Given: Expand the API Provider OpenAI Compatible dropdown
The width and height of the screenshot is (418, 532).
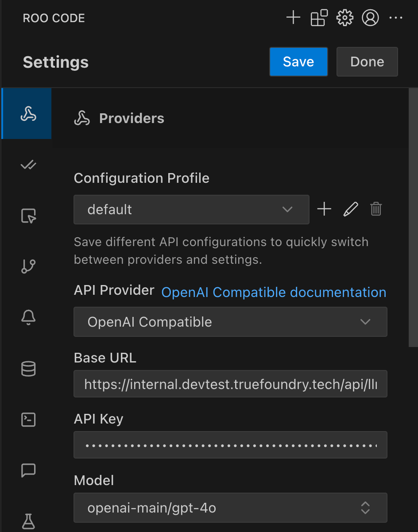Looking at the screenshot, I should [x=230, y=322].
